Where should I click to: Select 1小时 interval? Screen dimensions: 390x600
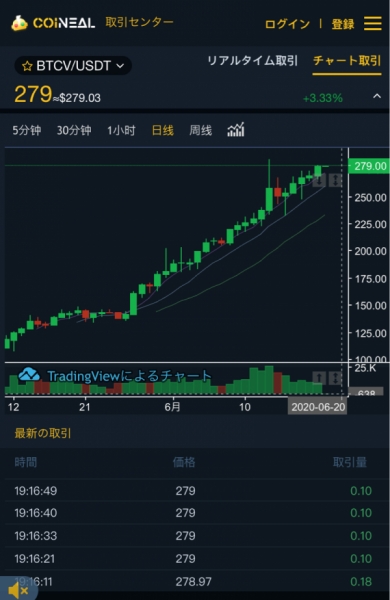pos(121,130)
